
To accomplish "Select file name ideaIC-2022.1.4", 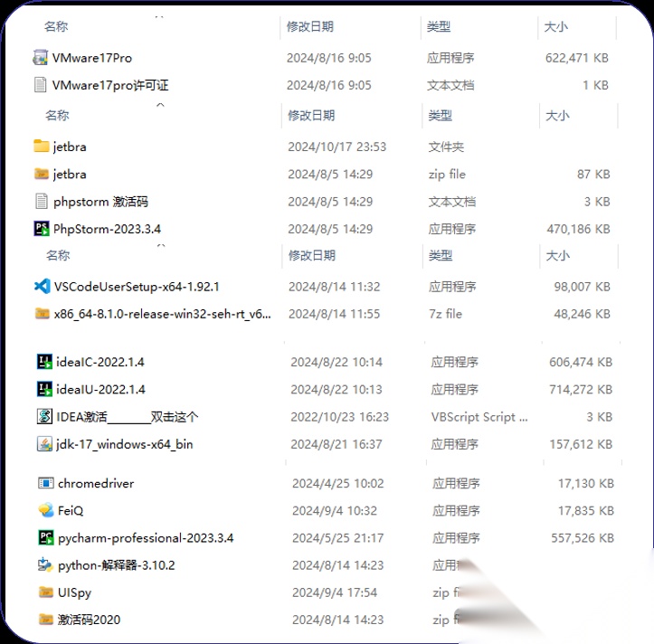I will (100, 362).
